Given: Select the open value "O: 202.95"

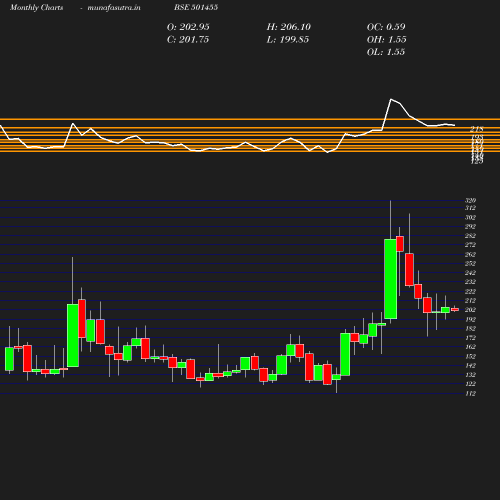Looking at the screenshot, I should click(188, 27).
